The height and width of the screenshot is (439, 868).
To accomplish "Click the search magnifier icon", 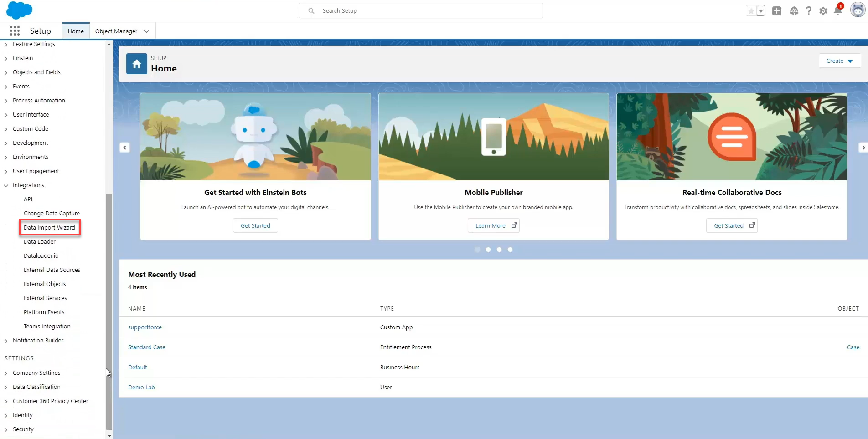I will tap(311, 11).
